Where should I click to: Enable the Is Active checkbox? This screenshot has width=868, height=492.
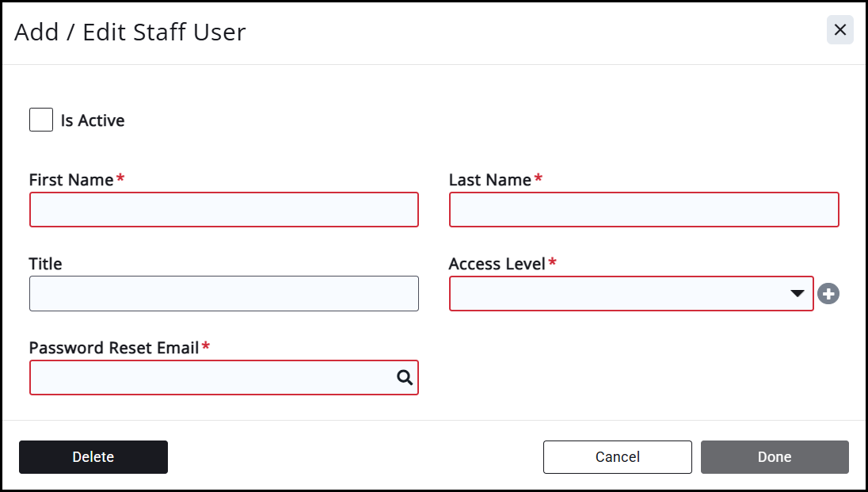pos(41,120)
